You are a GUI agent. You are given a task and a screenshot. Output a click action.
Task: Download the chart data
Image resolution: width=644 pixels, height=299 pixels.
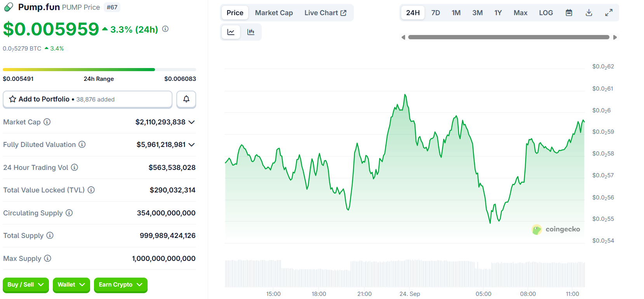[589, 13]
